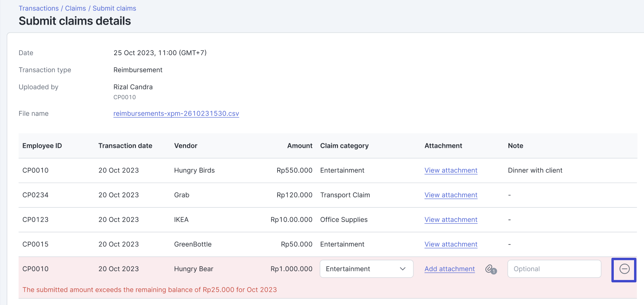
Task: Click Add attachment for Hungry Bear
Action: pyautogui.click(x=450, y=269)
